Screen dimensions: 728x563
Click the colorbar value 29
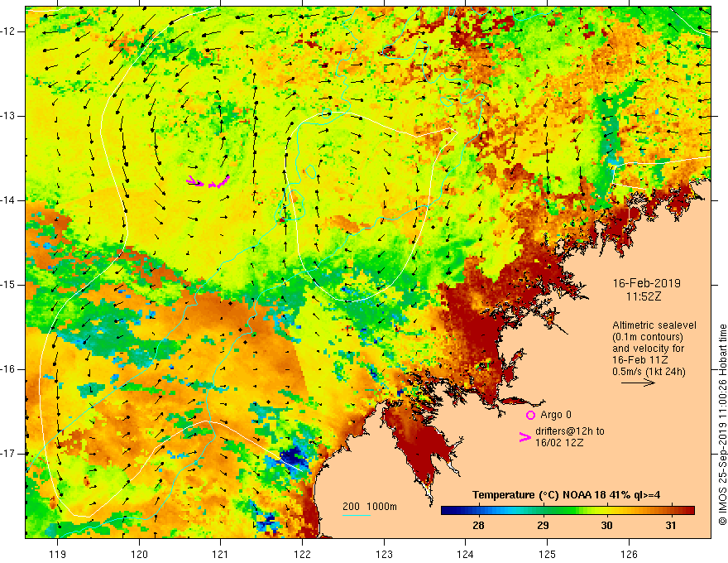click(543, 526)
